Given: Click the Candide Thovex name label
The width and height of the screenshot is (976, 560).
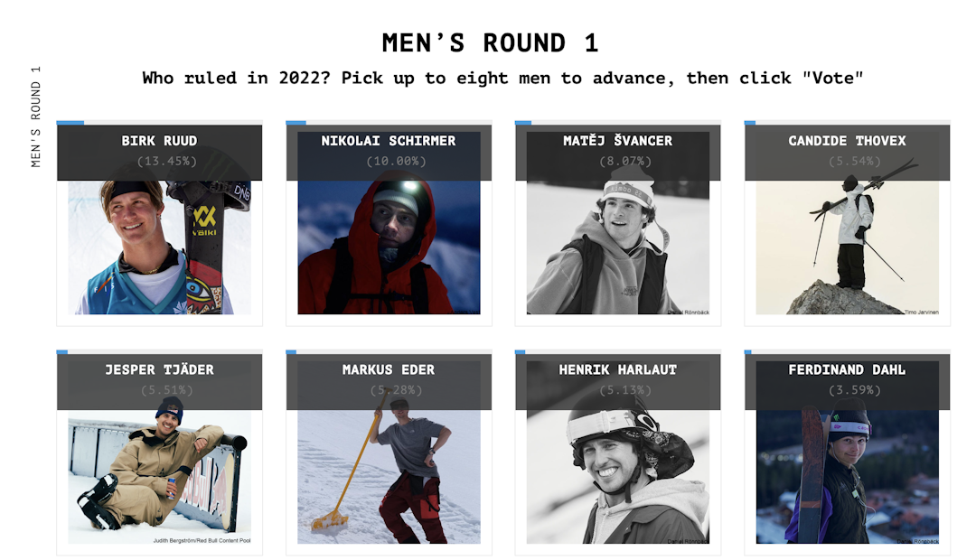Looking at the screenshot, I should [x=847, y=141].
